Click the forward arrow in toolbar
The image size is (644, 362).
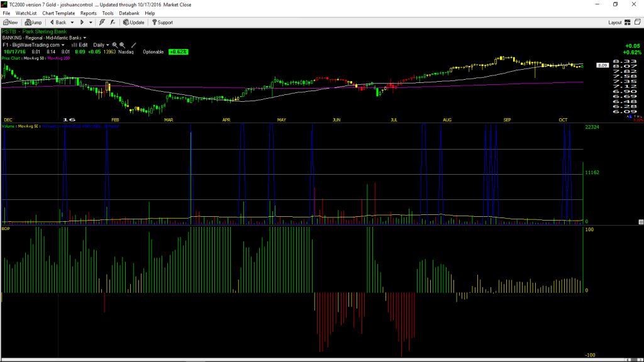click(82, 23)
